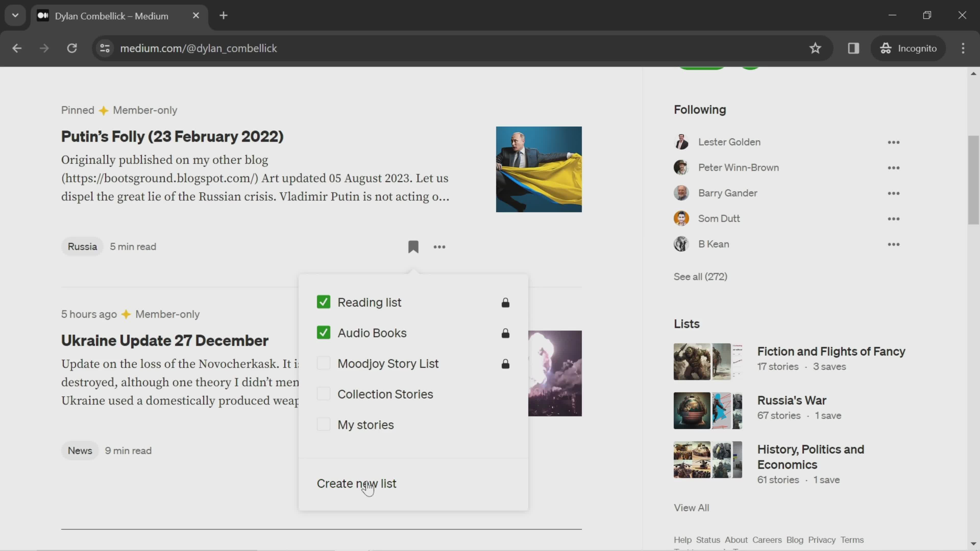
Task: Click the Terms footer link
Action: [852, 540]
